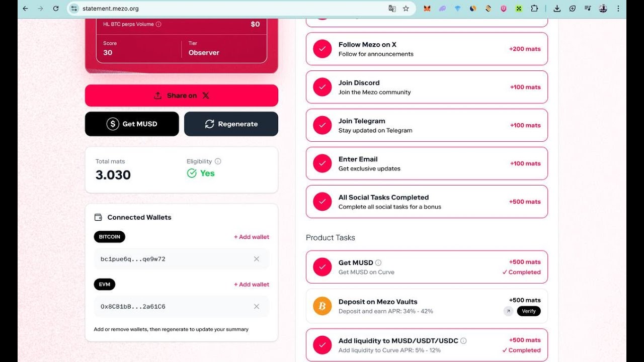Open Chrome three-dot menu
This screenshot has height=362, width=644.
(x=618, y=9)
